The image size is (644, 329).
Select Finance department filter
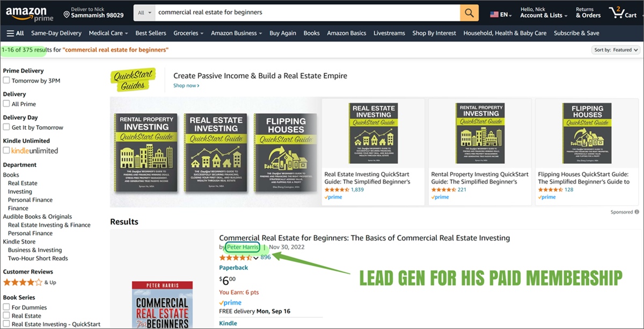click(18, 208)
